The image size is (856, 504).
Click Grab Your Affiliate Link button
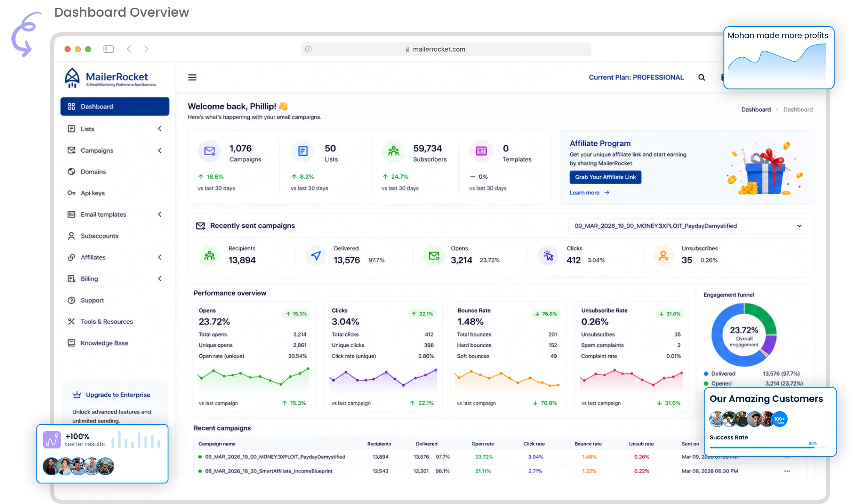click(605, 177)
